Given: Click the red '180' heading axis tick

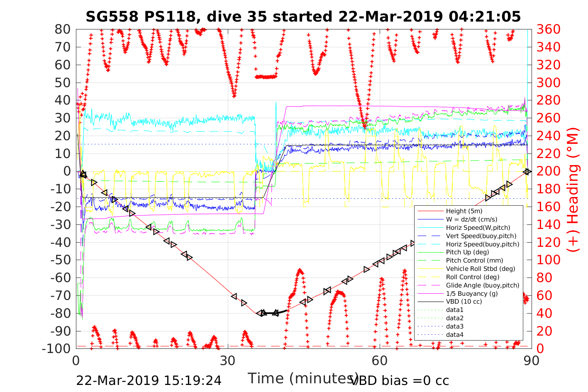Looking at the screenshot, I should 548,189.
